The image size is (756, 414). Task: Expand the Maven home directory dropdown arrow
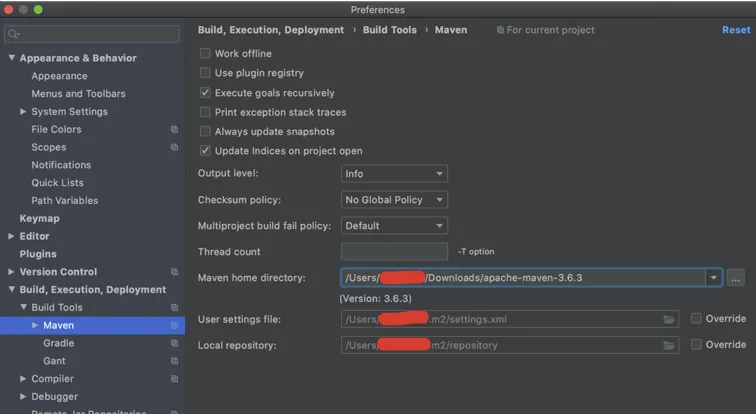click(713, 278)
